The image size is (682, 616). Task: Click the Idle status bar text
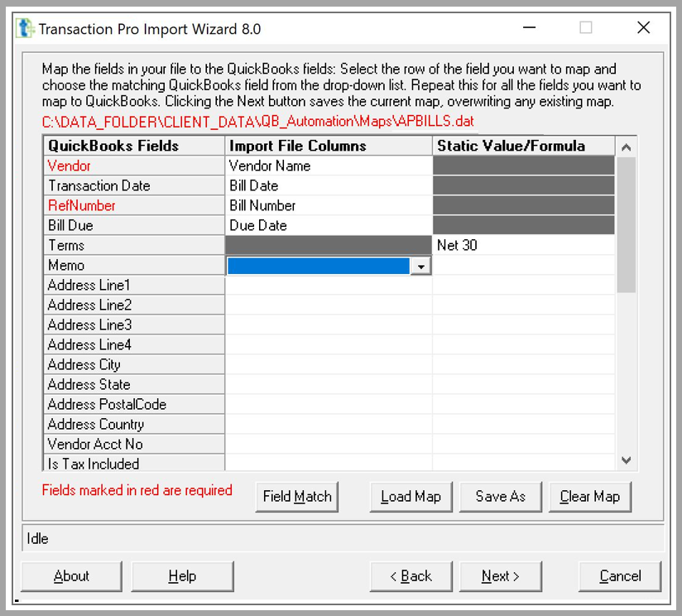click(37, 538)
